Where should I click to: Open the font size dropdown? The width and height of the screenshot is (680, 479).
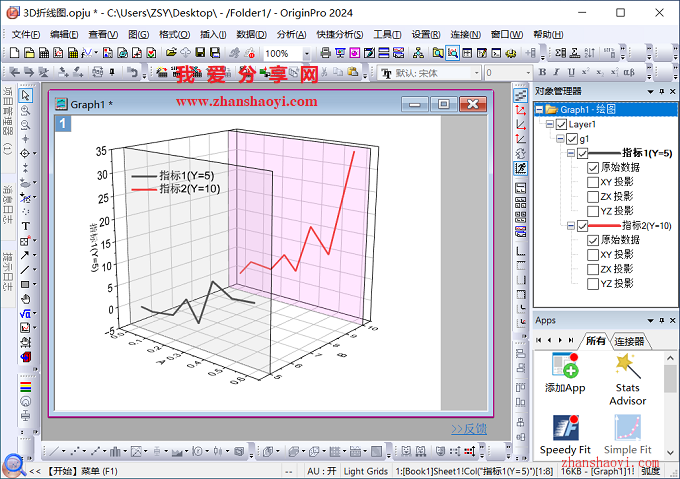point(528,72)
